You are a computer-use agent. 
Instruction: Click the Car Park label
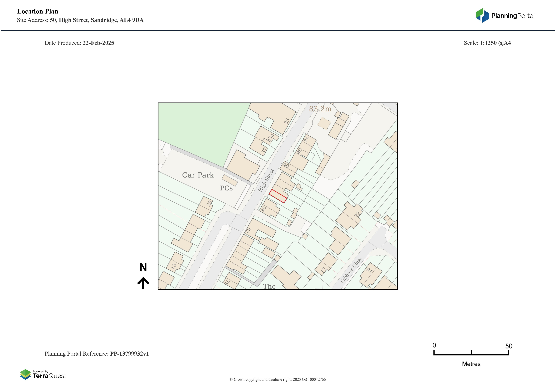(x=198, y=175)
